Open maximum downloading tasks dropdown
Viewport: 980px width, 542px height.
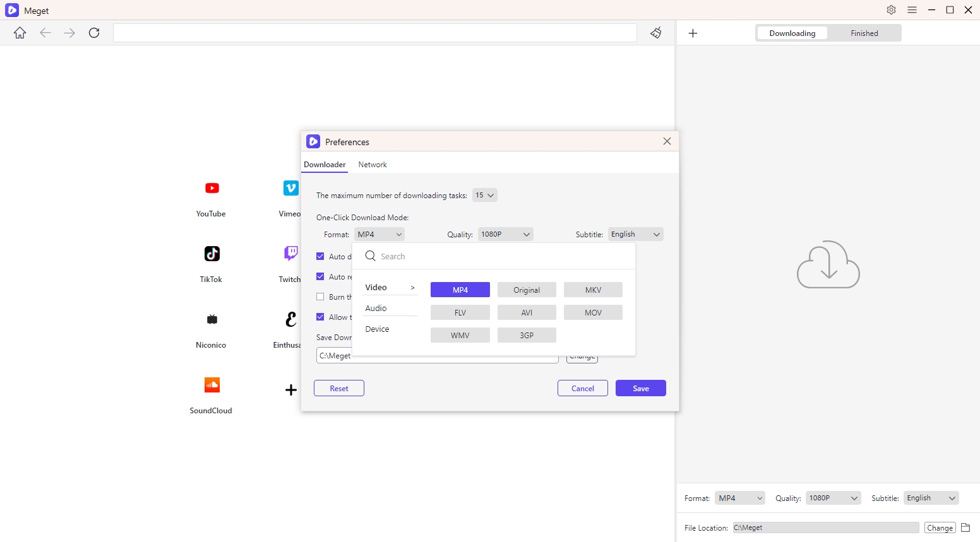[x=485, y=195]
